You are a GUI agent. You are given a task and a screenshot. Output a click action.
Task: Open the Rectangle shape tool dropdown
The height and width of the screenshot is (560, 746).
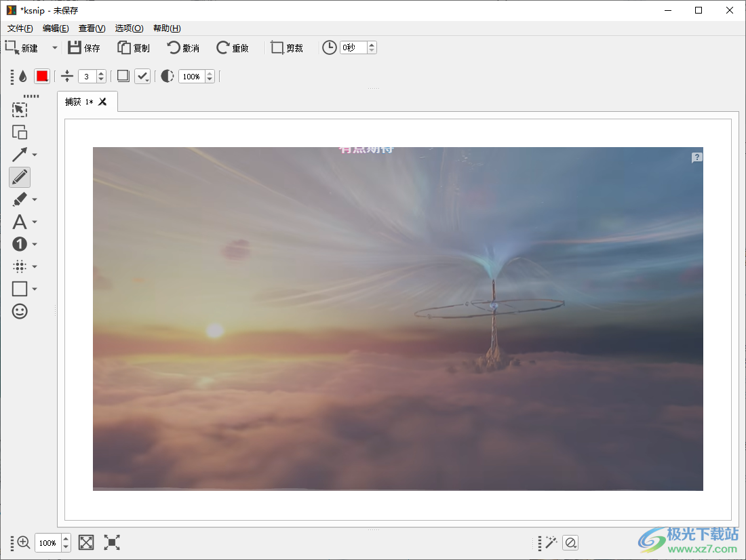[35, 289]
